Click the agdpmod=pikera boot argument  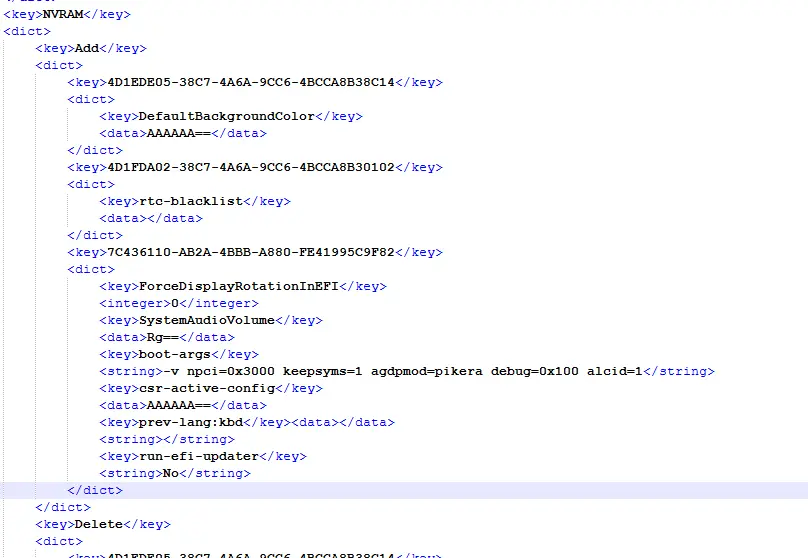click(x=427, y=371)
